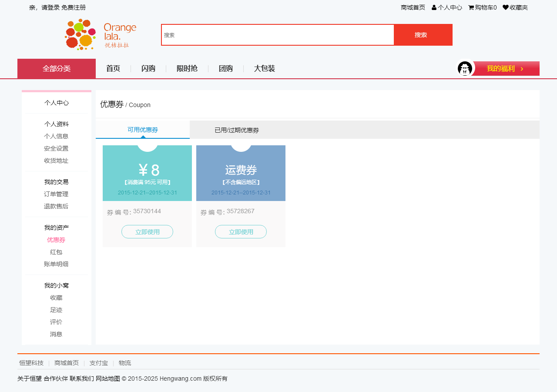Click the ¥8 coupon card
Viewport: 557px width, 392px height.
click(147, 173)
